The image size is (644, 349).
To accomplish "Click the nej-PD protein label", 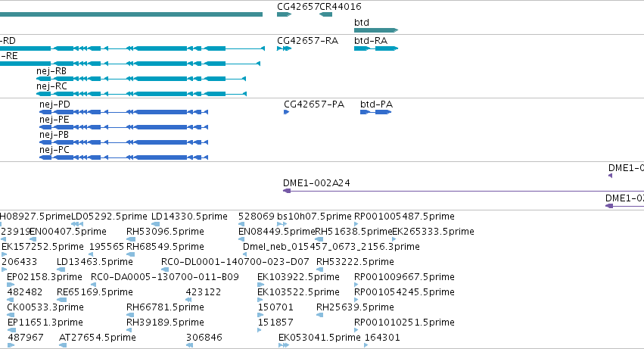I will click(54, 104).
